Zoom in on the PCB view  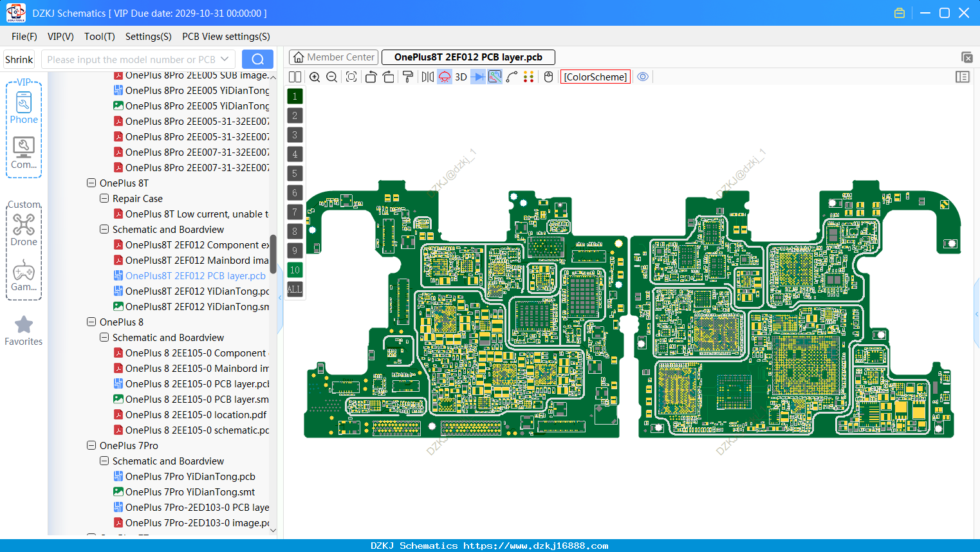click(315, 77)
